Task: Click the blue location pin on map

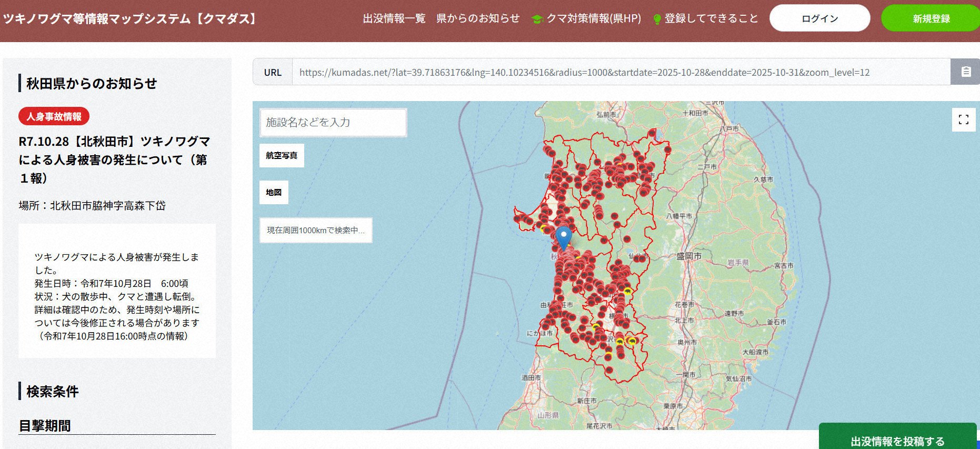Action: [563, 237]
